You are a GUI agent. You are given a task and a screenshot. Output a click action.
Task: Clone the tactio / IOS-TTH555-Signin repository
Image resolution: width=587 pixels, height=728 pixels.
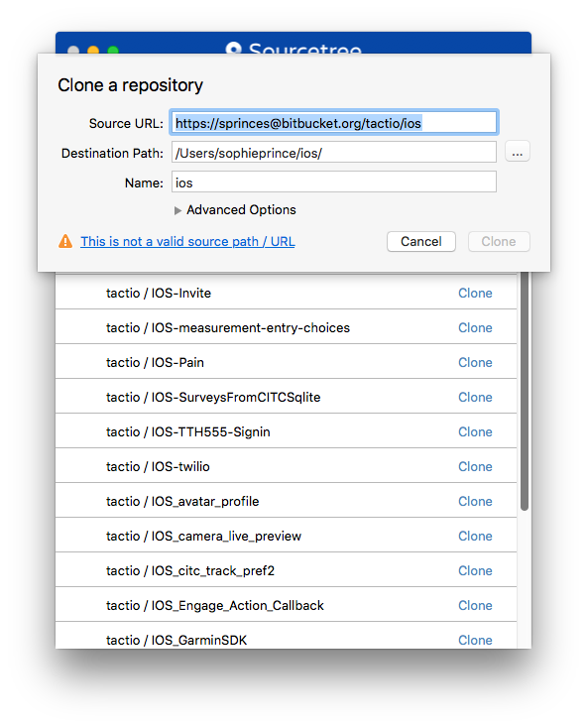475,432
